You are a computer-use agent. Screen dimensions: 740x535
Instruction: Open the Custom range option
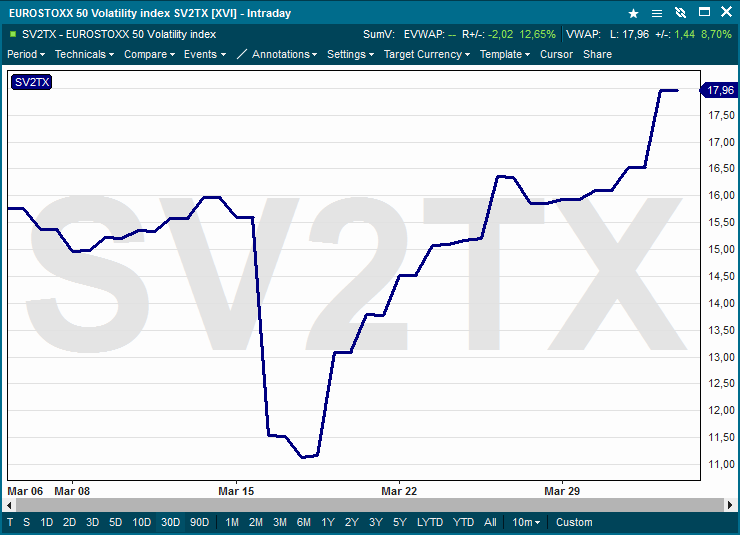click(x=574, y=522)
